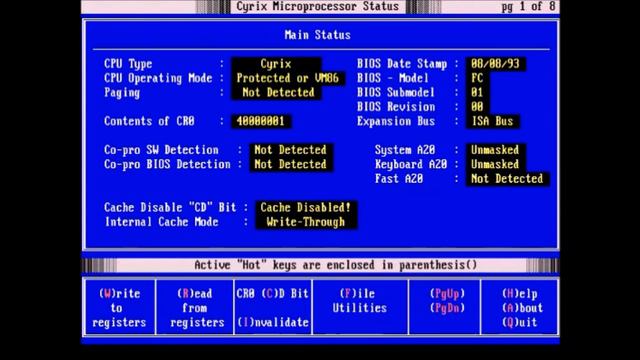Viewport: 640px width, 360px height.
Task: Open the (H)elp option
Action: (x=520, y=293)
